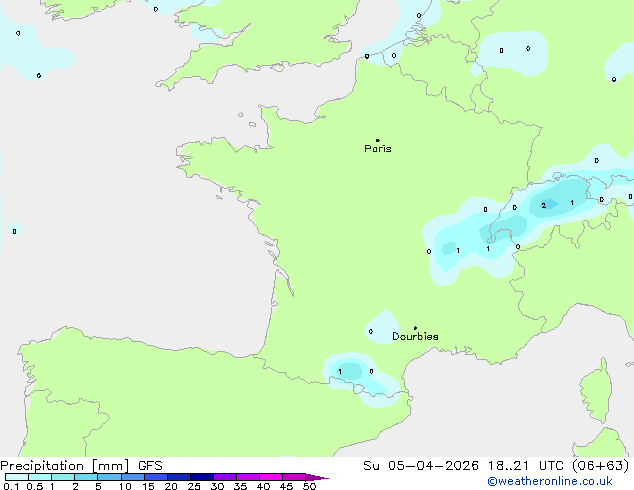Click the legend label 10
Viewport: 634px width, 490px height.
(x=125, y=486)
